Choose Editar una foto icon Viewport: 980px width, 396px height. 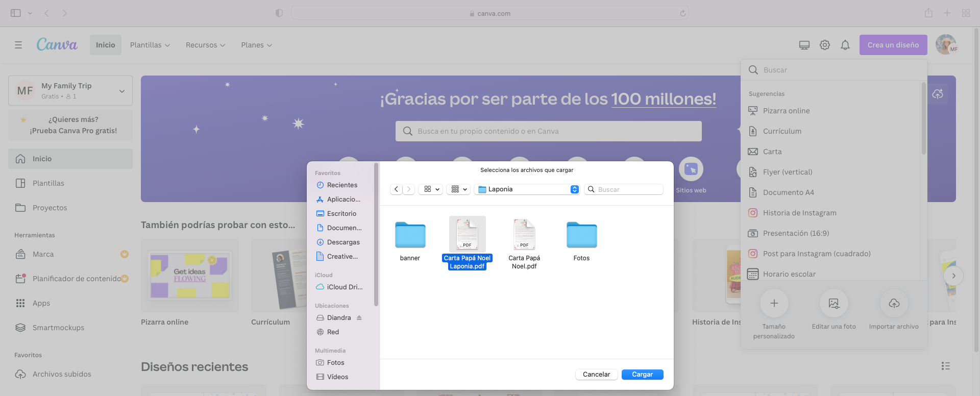[x=834, y=304]
